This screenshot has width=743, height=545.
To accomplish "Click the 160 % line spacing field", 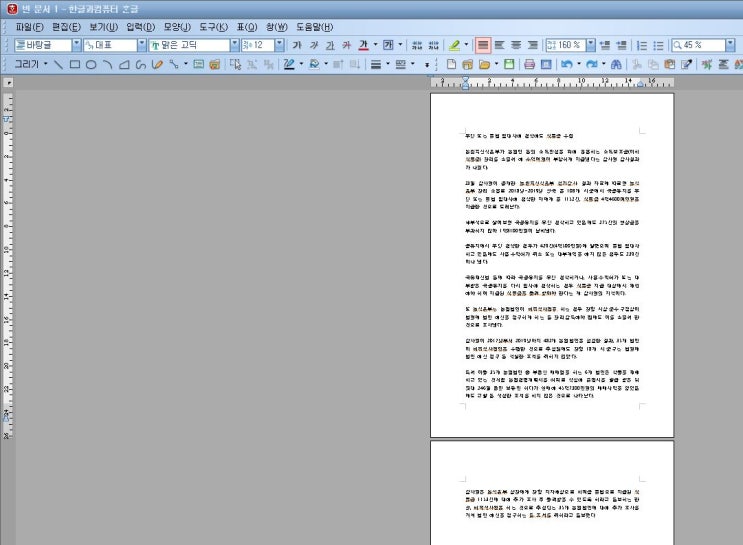I will click(x=566, y=45).
